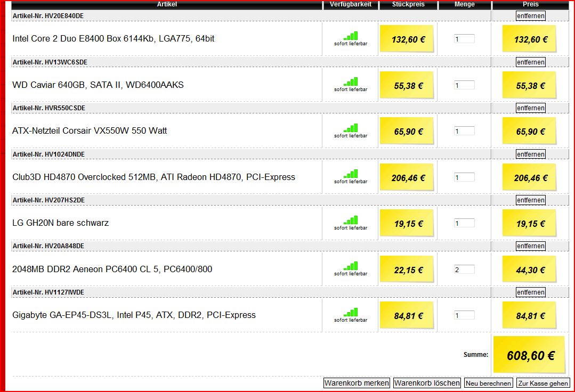Click Artikel-Nr. HV20E840DE
This screenshot has height=392, width=575.
pos(48,16)
